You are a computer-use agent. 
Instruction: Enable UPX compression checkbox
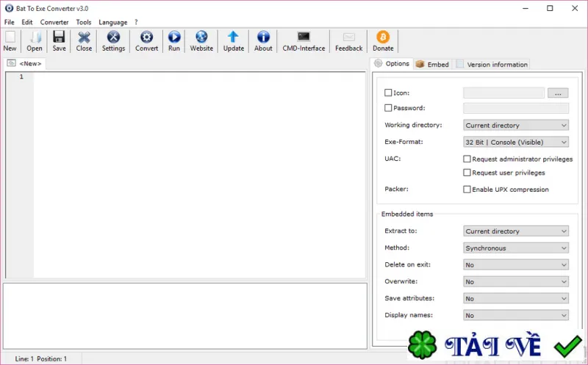(x=467, y=189)
